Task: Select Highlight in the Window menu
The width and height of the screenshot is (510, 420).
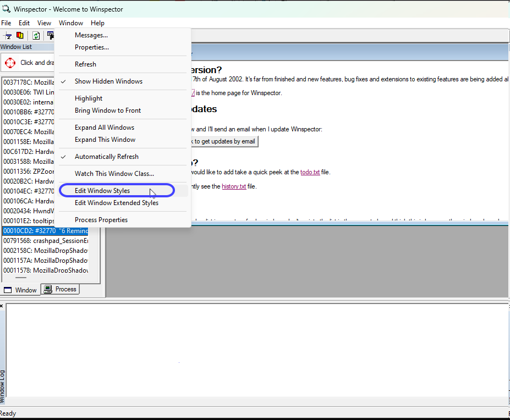Action: [x=123, y=98]
